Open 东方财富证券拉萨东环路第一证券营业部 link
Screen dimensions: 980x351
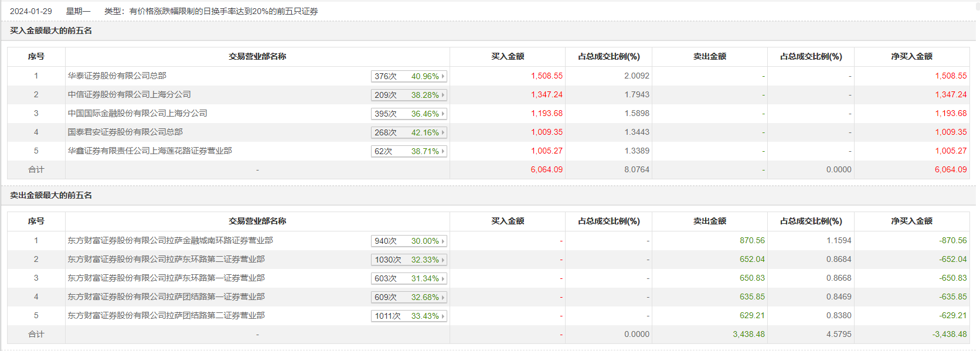[166, 278]
